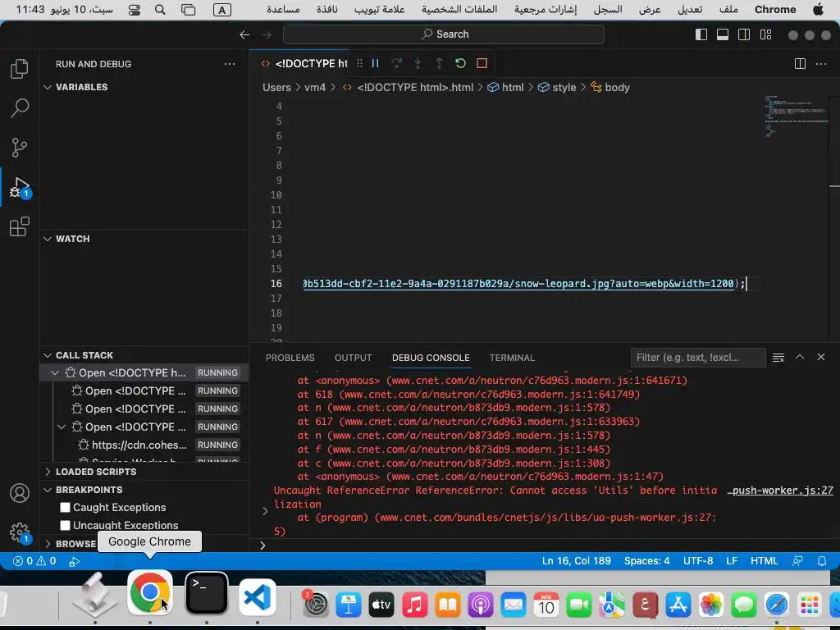Open the ملف menu in menu bar

728,10
